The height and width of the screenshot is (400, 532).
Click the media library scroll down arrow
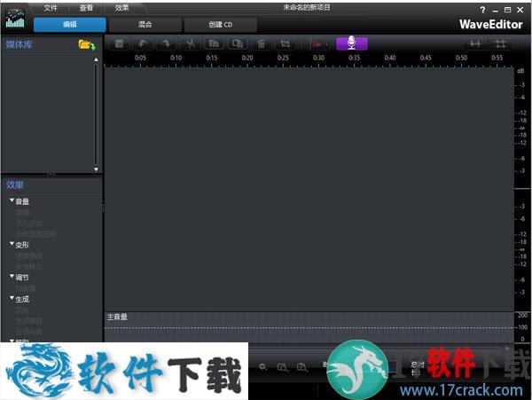96,169
